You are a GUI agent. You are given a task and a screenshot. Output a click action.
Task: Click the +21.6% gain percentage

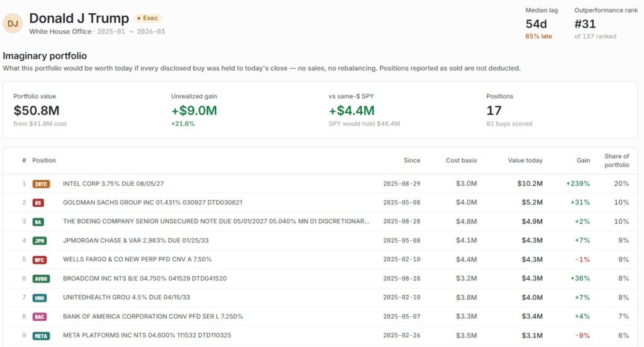(183, 124)
